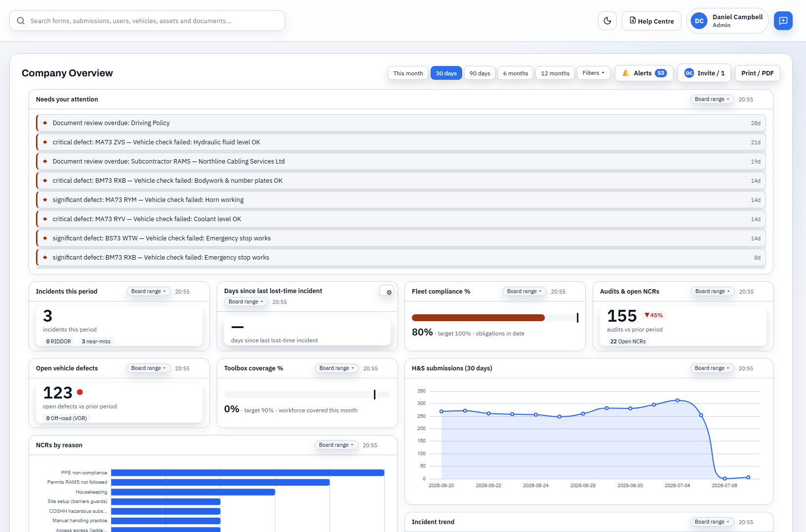Toggle dark mode moon icon
The height and width of the screenshot is (532, 806).
607,21
